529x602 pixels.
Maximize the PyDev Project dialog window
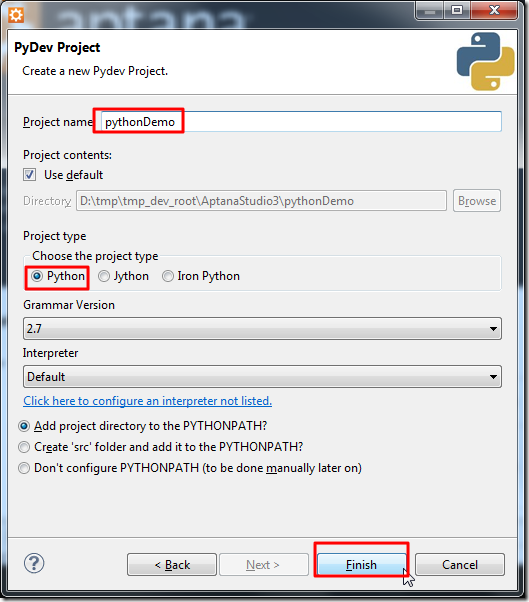point(457,10)
